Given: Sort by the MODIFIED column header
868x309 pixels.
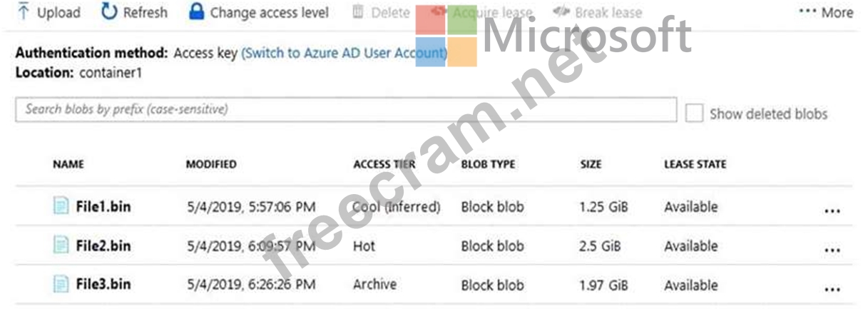Looking at the screenshot, I should pyautogui.click(x=211, y=164).
